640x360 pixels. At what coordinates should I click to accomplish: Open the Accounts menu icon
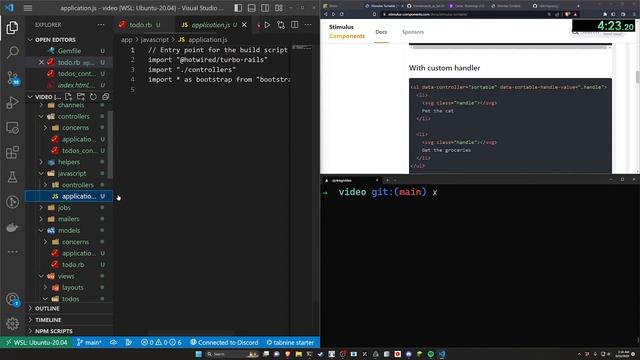[x=12, y=299]
